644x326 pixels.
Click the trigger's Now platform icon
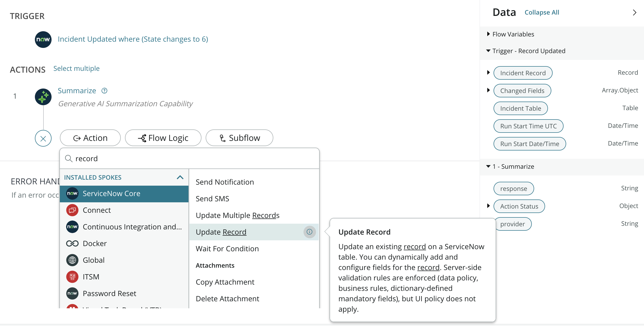click(43, 39)
